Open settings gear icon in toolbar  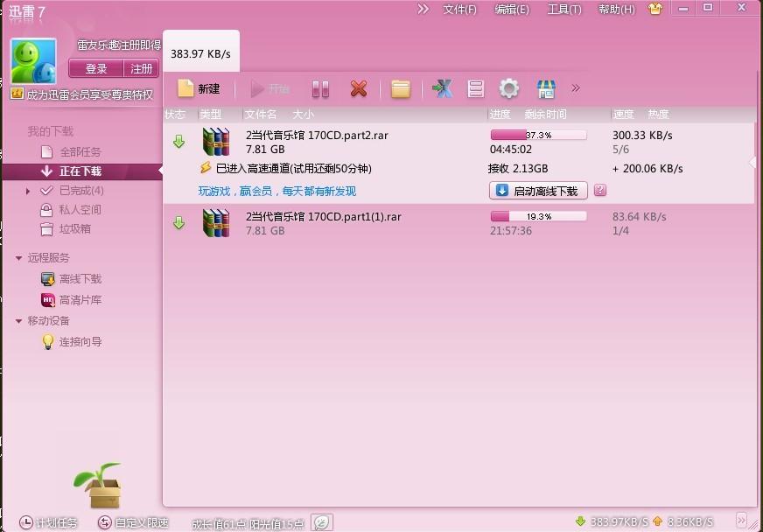click(509, 88)
